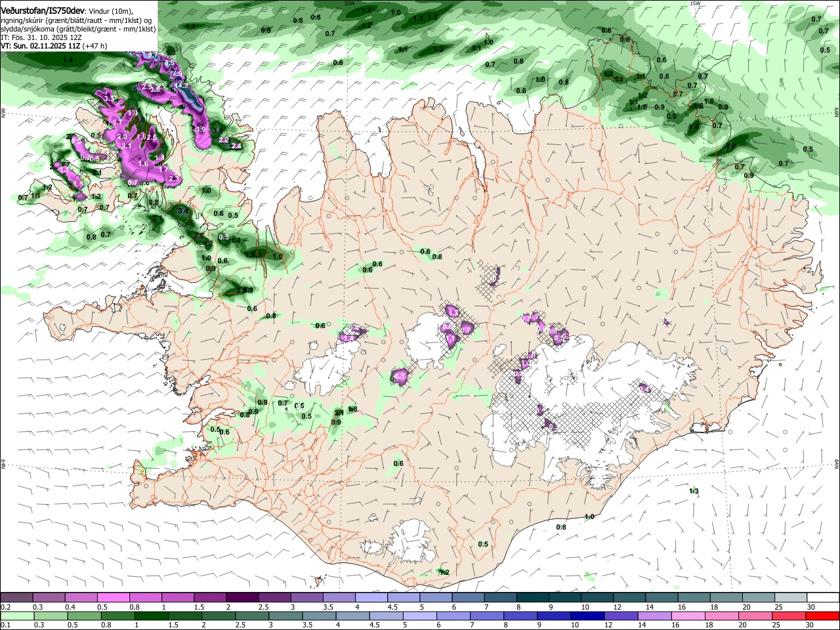Click the '15W' longitude label at the top
Viewport: 840px width, 630px height.
pos(695,3)
